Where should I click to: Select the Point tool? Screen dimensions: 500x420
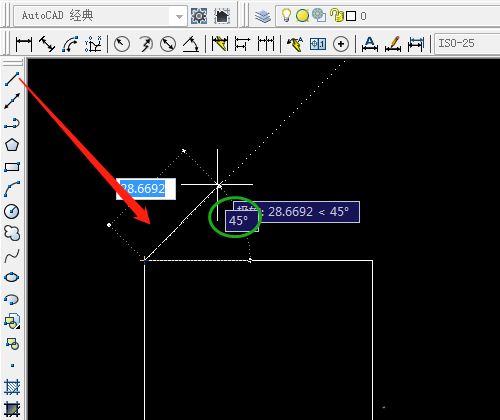click(x=12, y=365)
